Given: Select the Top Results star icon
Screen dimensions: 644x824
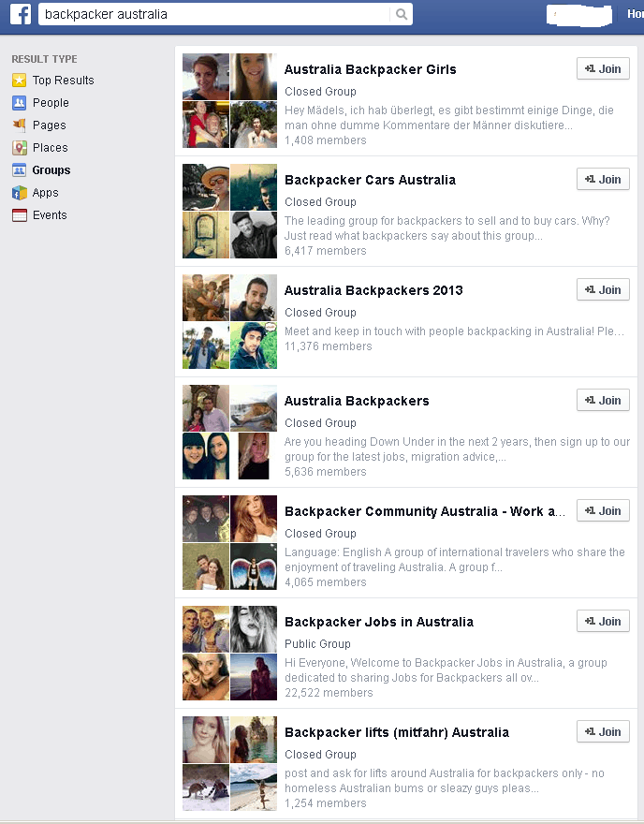Looking at the screenshot, I should (x=20, y=81).
